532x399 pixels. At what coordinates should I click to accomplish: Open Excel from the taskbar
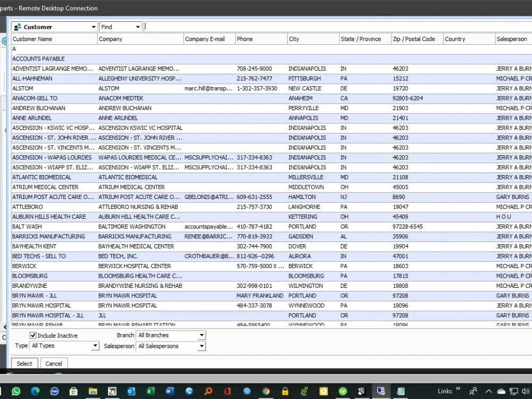[151, 391]
